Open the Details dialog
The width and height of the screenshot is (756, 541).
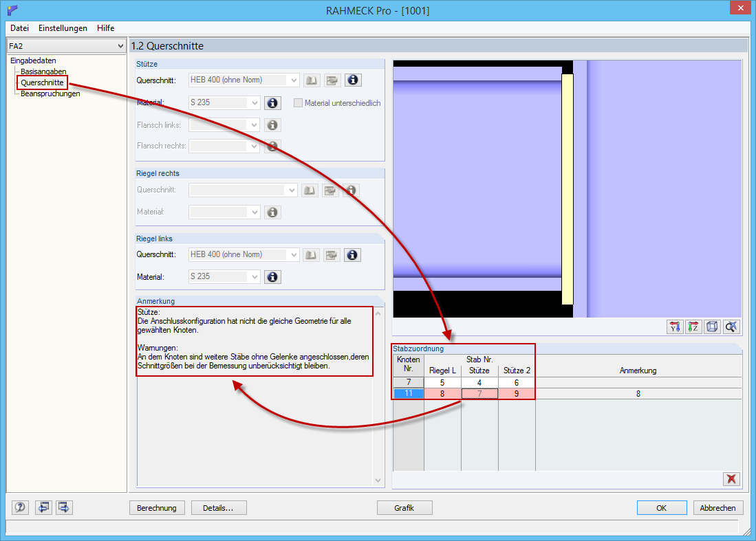pyautogui.click(x=219, y=507)
